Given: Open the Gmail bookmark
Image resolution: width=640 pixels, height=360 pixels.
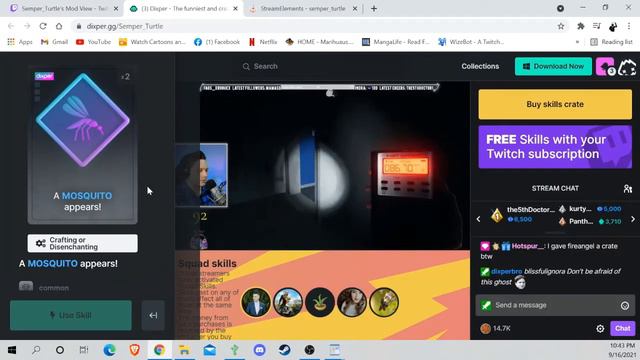Looking at the screenshot, I should [x=54, y=42].
